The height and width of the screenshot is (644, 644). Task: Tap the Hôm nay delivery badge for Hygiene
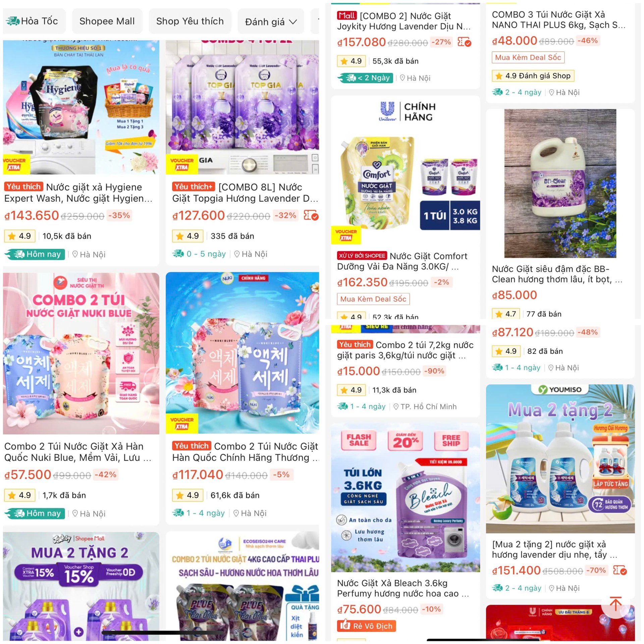(x=35, y=254)
